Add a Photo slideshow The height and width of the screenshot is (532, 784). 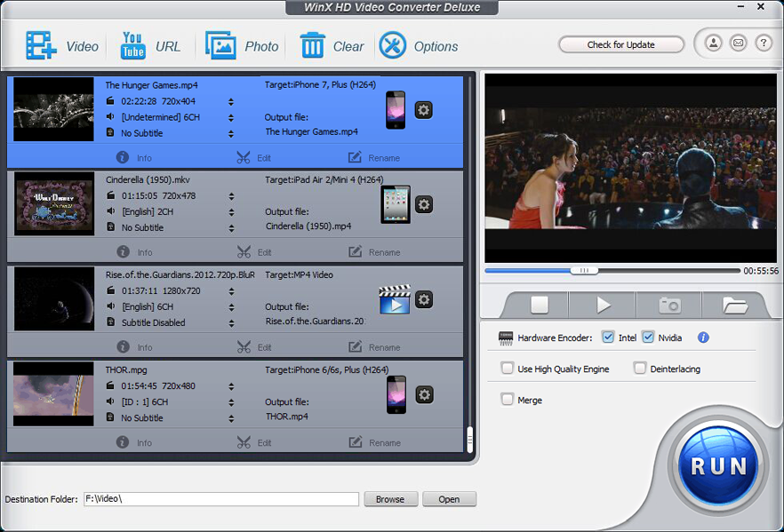click(x=220, y=46)
